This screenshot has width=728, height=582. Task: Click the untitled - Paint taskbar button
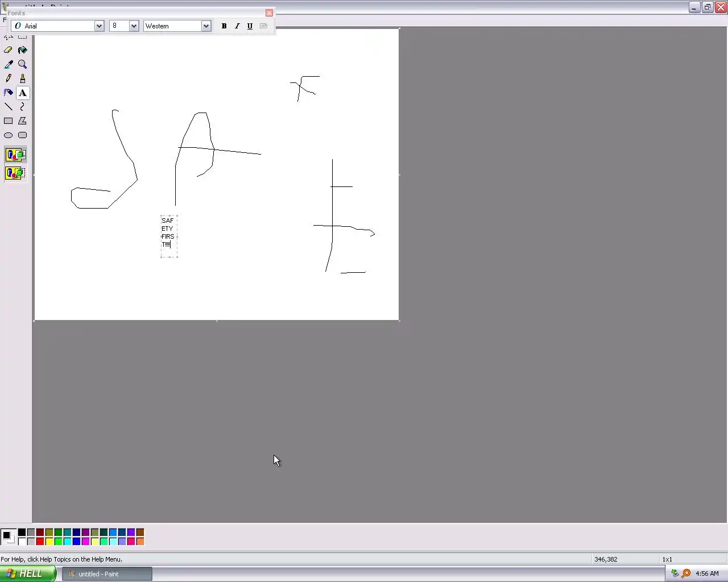(x=107, y=574)
